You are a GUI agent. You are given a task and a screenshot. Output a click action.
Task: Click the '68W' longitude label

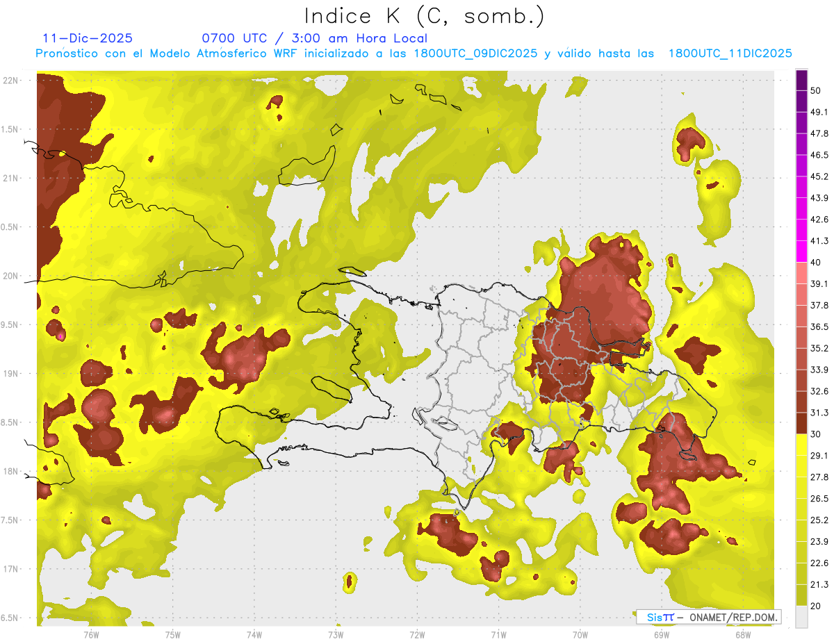[x=742, y=634]
